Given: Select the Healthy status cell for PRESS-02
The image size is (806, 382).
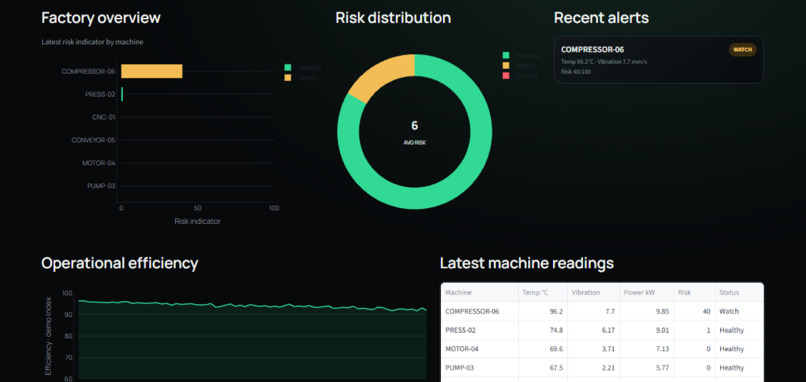Looking at the screenshot, I should point(739,330).
